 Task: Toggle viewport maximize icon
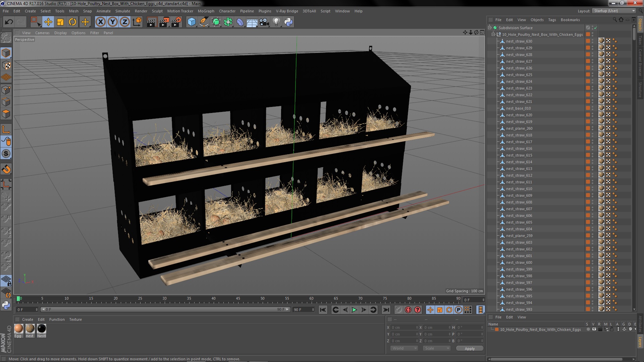tap(482, 33)
